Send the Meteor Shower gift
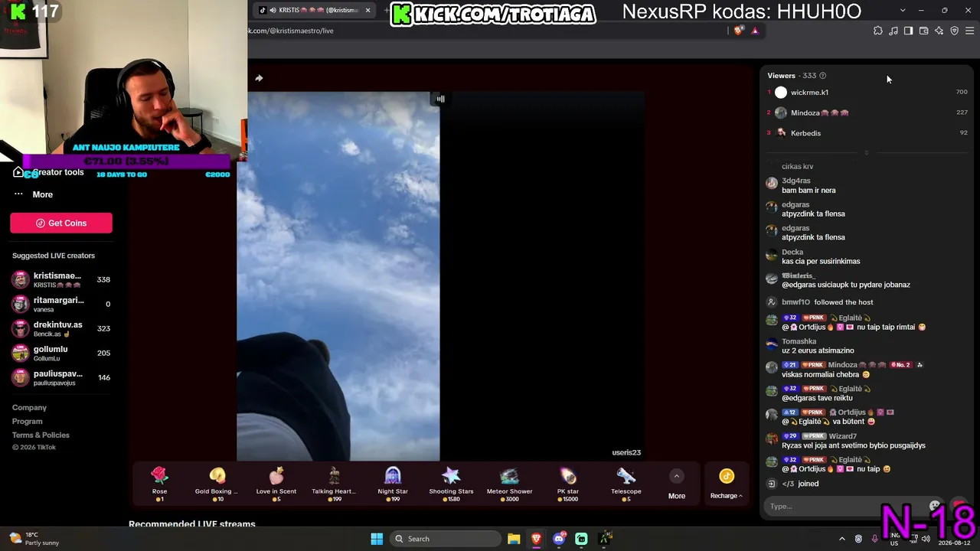The width and height of the screenshot is (980, 551). coord(509,484)
